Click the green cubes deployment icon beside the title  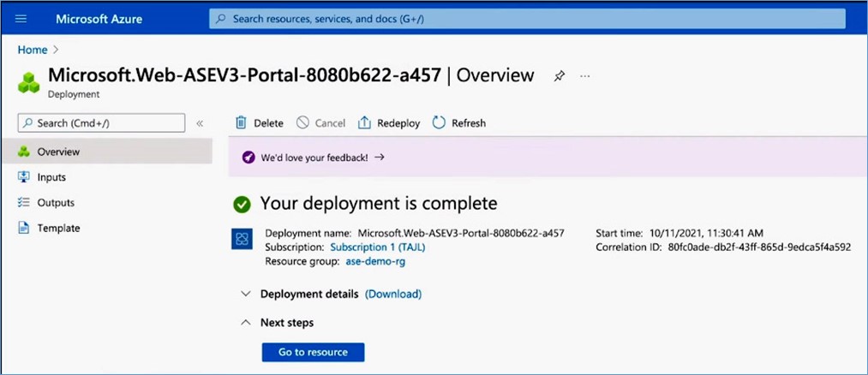tap(29, 83)
